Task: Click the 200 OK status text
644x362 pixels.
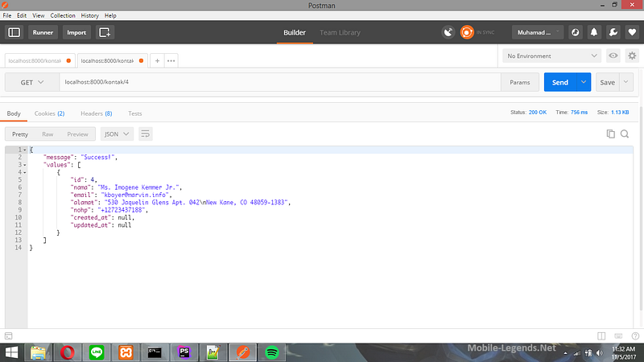Action: tap(538, 112)
